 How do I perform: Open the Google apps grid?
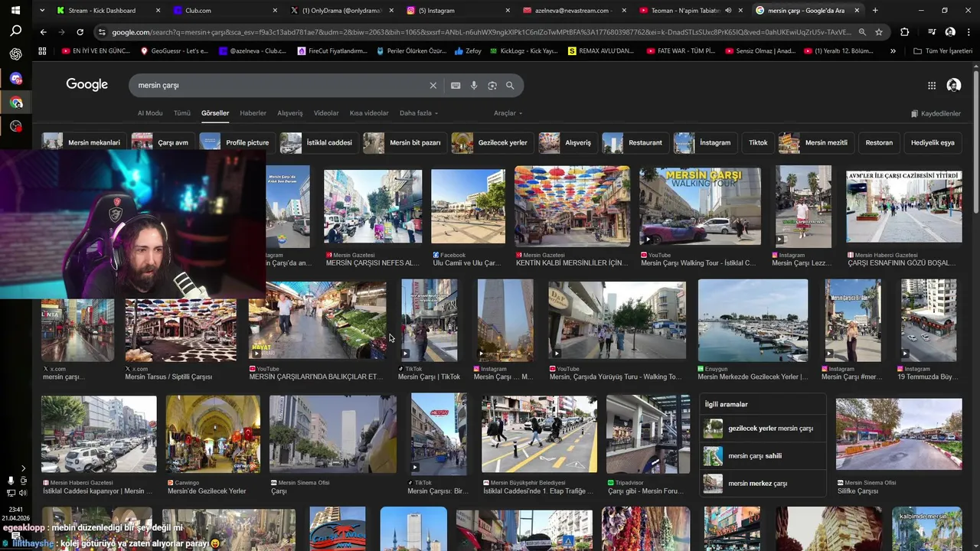pos(932,86)
